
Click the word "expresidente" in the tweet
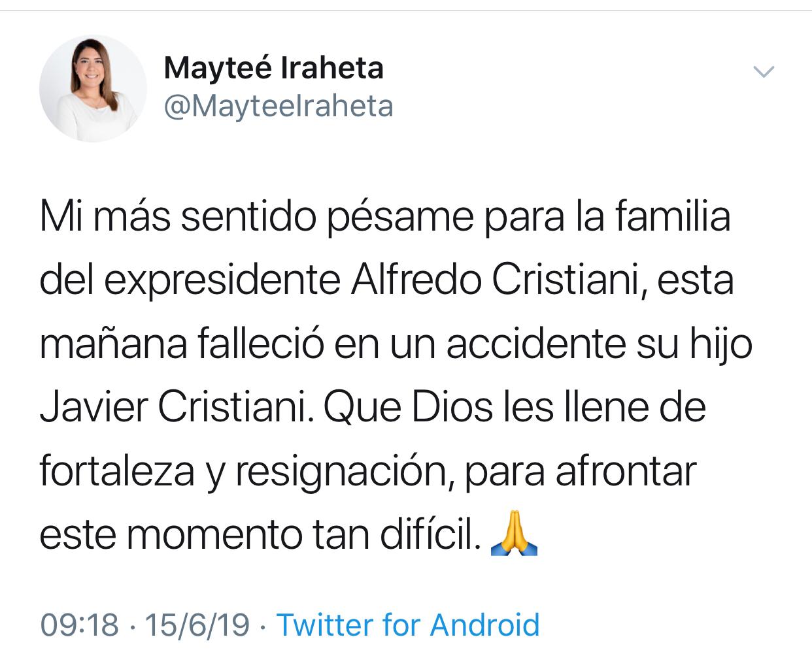[x=222, y=281]
